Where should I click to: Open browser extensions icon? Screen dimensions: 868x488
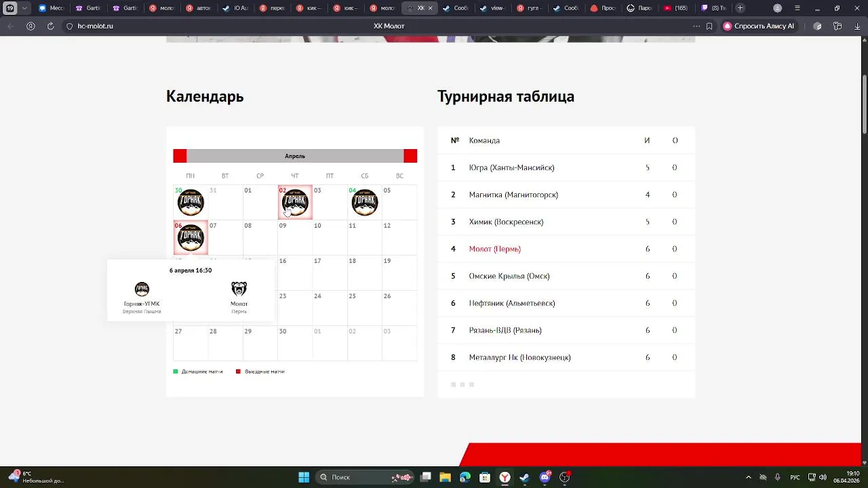click(817, 26)
